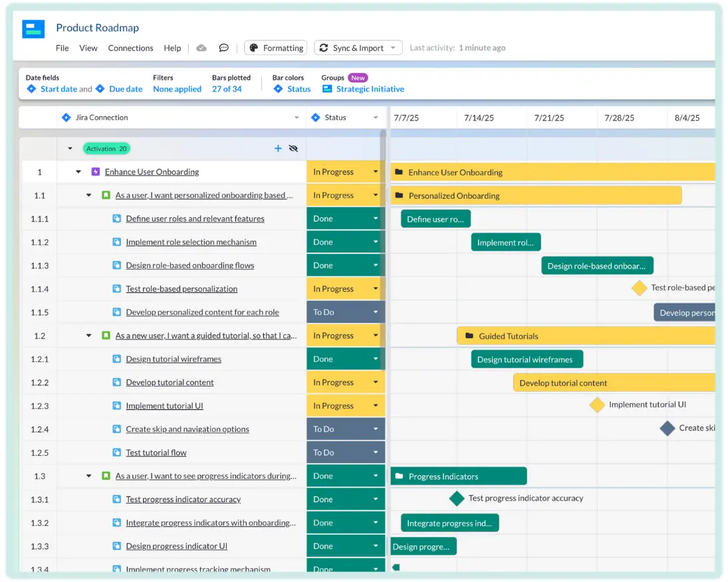Open the Jira Connection column dropdown arrow
The height and width of the screenshot is (582, 728).
click(297, 118)
